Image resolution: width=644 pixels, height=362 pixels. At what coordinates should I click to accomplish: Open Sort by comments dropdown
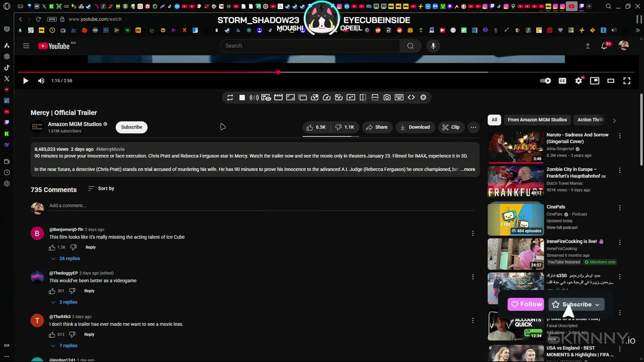tap(101, 189)
